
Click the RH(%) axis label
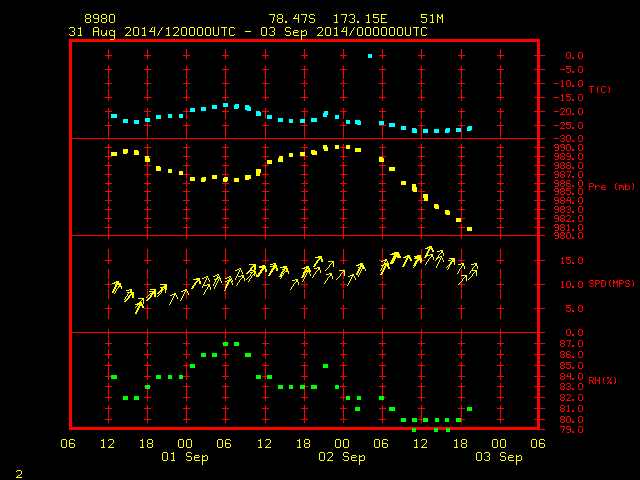602,380
